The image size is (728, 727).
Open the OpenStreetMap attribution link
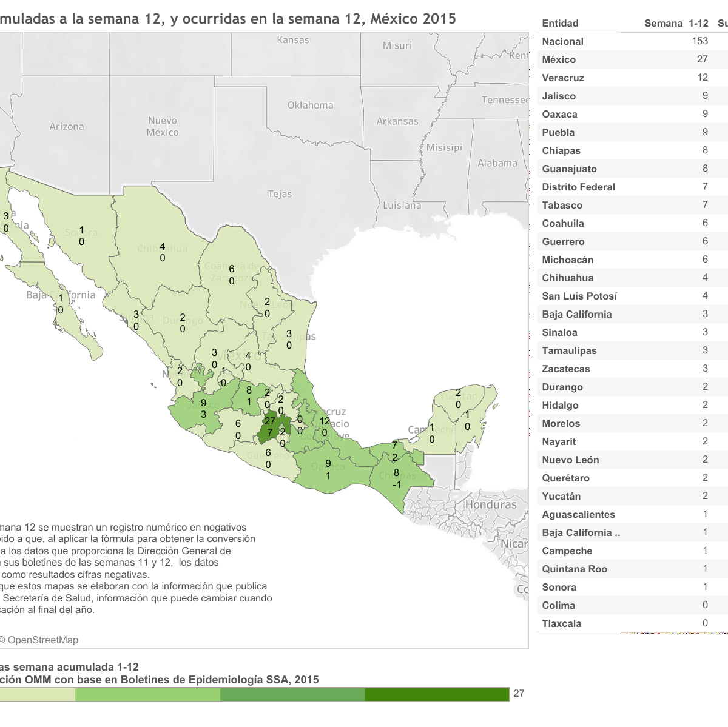[x=42, y=640]
